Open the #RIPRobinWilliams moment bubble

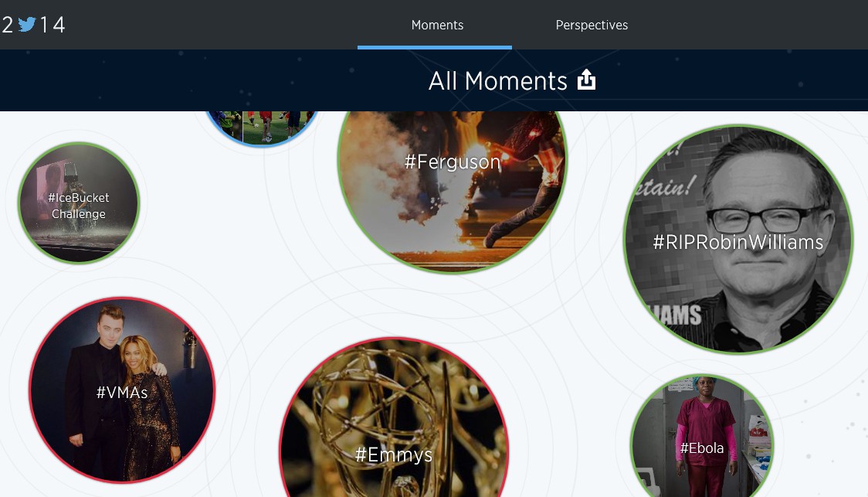[738, 240]
